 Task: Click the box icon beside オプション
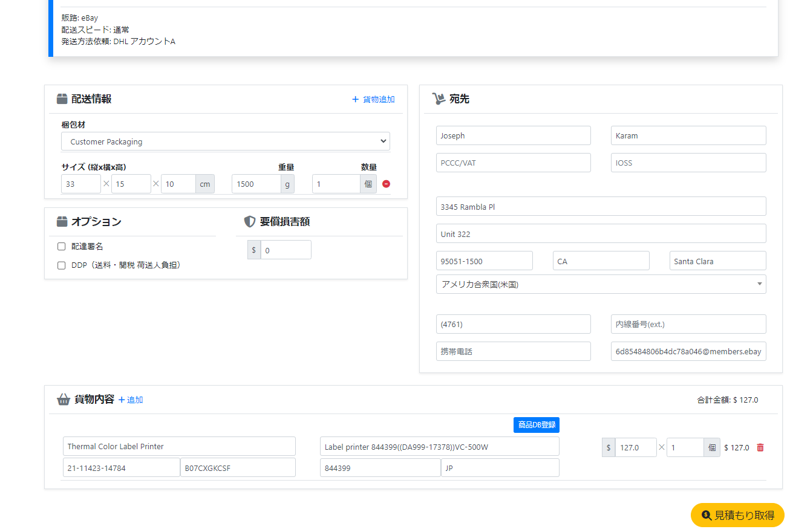tap(62, 222)
